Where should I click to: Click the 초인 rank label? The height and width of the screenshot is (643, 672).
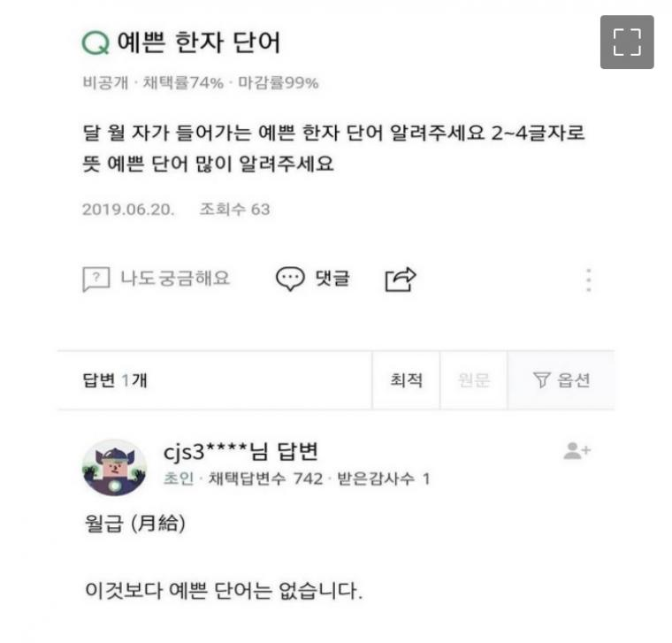(179, 478)
